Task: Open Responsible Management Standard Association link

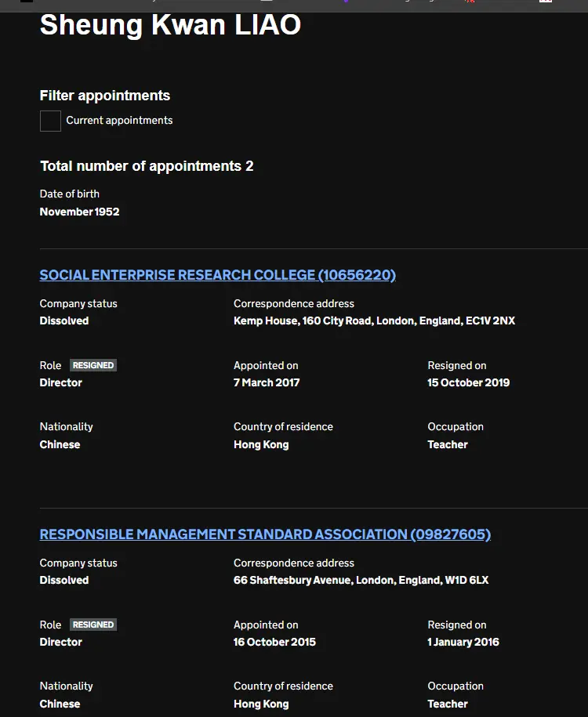Action: click(x=266, y=534)
